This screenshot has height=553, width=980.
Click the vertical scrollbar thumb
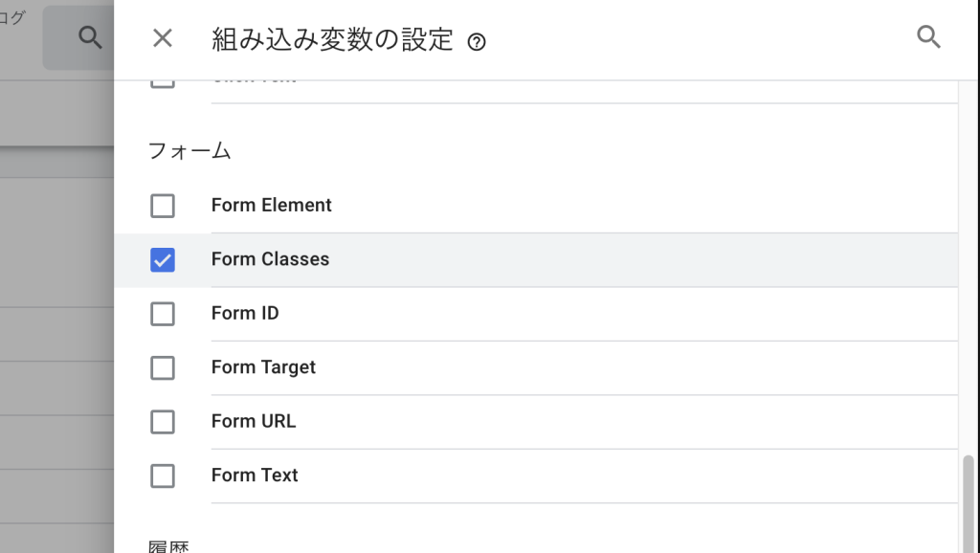pyautogui.click(x=969, y=503)
